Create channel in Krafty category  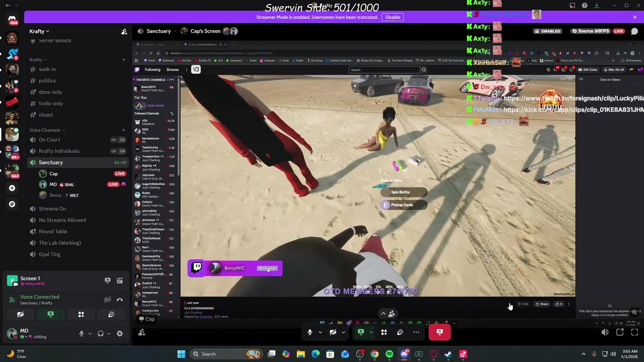pos(123,60)
